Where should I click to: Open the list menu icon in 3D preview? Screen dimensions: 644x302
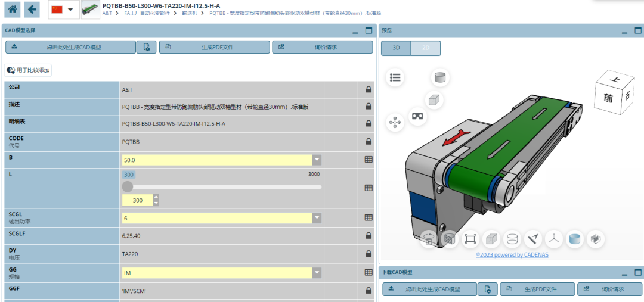point(395,77)
